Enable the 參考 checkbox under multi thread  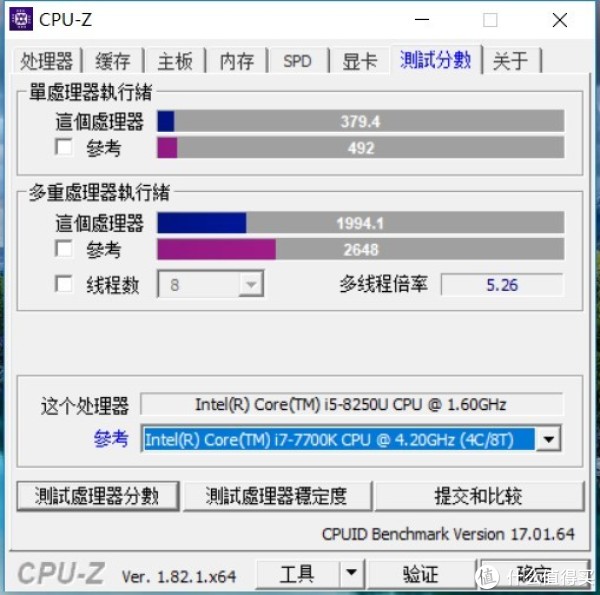tap(64, 249)
